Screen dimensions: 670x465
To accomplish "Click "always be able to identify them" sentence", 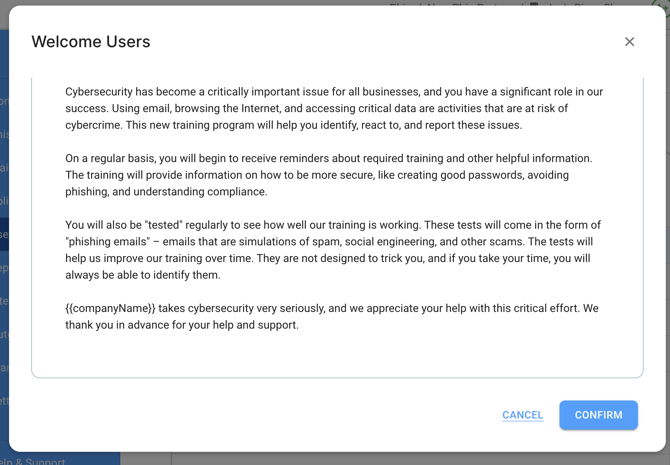I will tap(143, 275).
